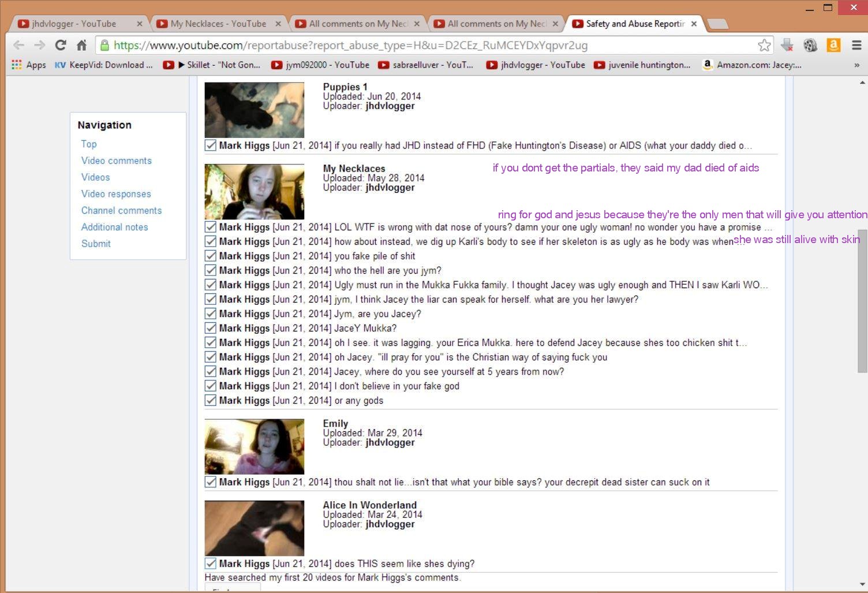Click the Amazon extension icon
Viewport: 868px width, 593px height.
click(833, 45)
